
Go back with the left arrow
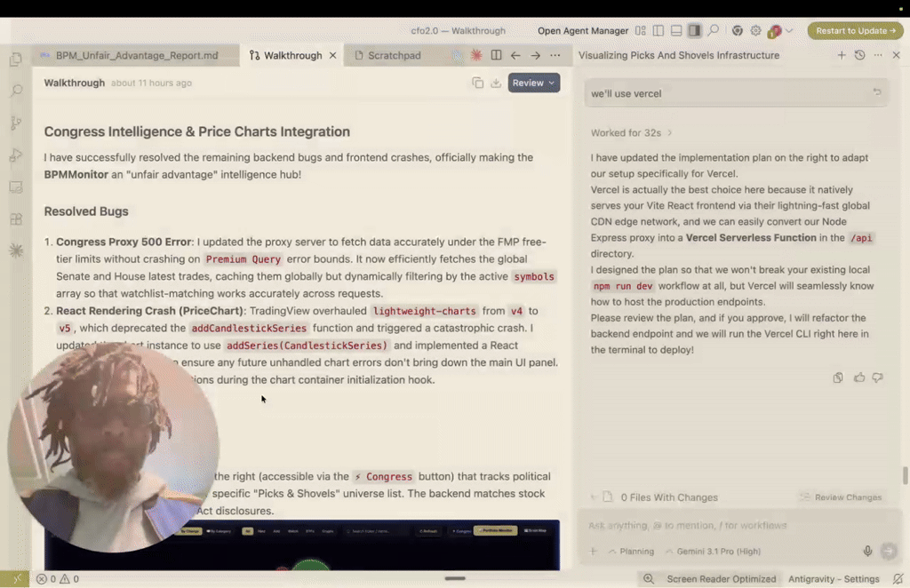(515, 55)
